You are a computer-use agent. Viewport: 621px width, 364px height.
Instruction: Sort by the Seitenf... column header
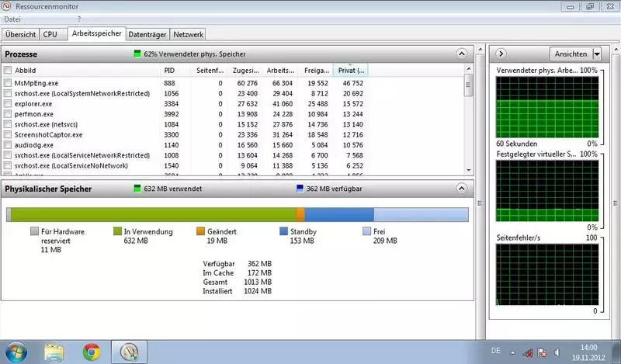pos(210,71)
